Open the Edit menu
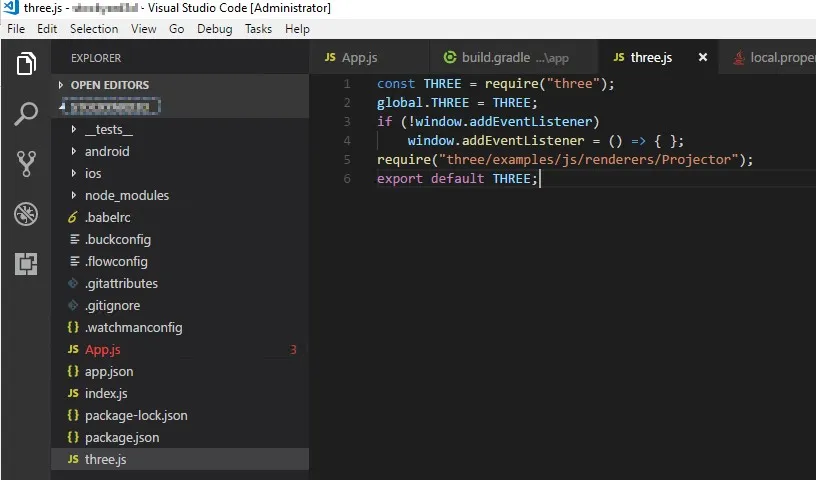The image size is (816, 480). 47,29
